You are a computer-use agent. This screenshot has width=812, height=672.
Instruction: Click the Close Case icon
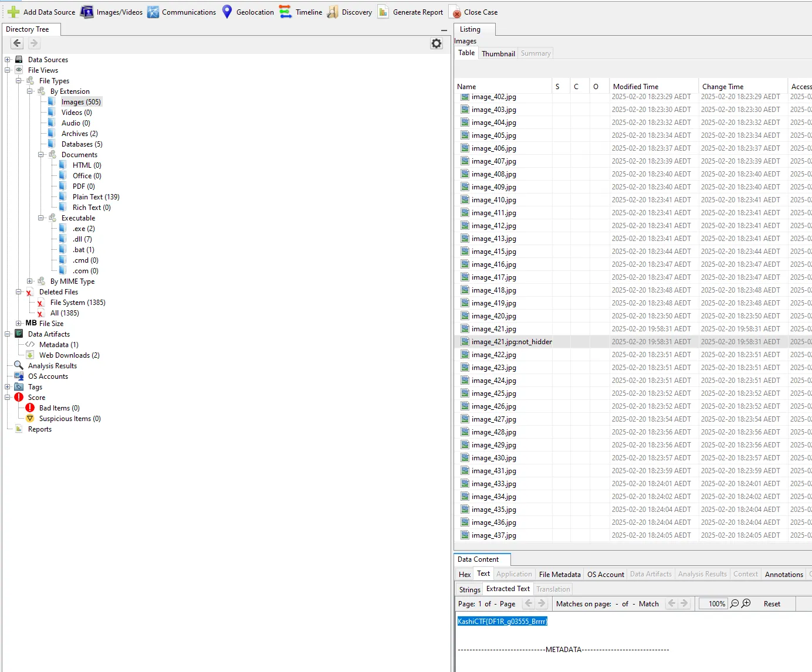pyautogui.click(x=455, y=12)
